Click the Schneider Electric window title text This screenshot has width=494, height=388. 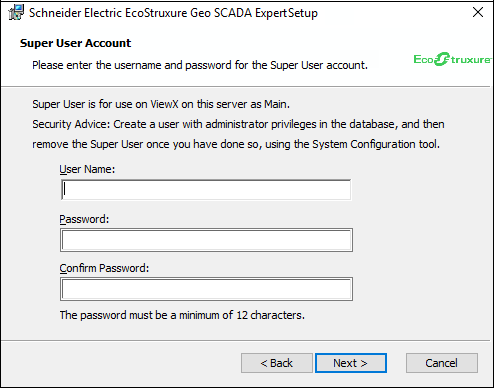tap(173, 13)
